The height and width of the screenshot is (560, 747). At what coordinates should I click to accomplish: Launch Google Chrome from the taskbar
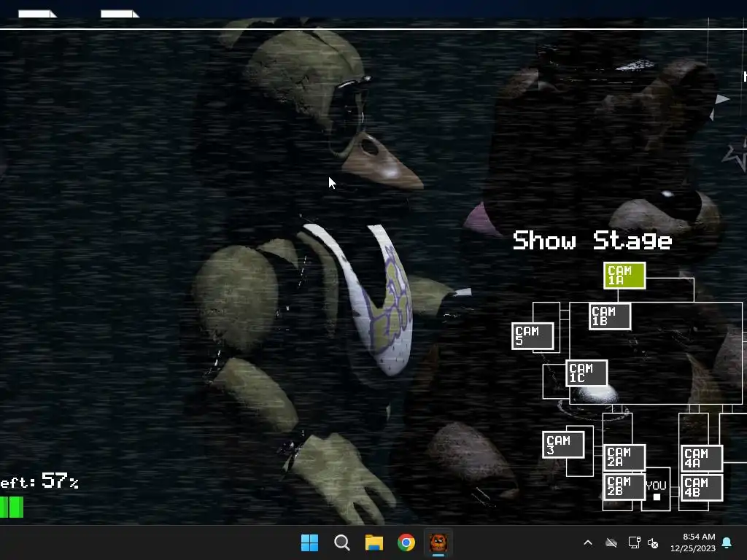(406, 542)
